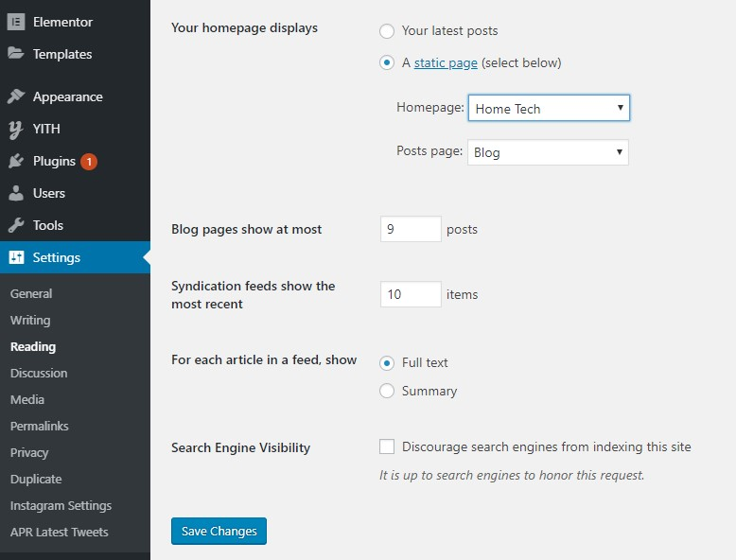The height and width of the screenshot is (560, 736).
Task: Click the Blog pages posts count field
Action: pos(411,229)
